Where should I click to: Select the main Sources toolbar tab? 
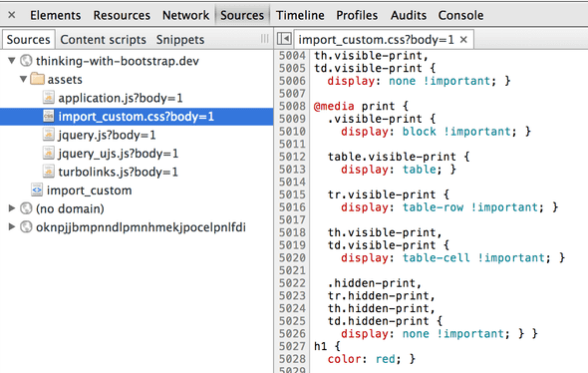pyautogui.click(x=242, y=15)
